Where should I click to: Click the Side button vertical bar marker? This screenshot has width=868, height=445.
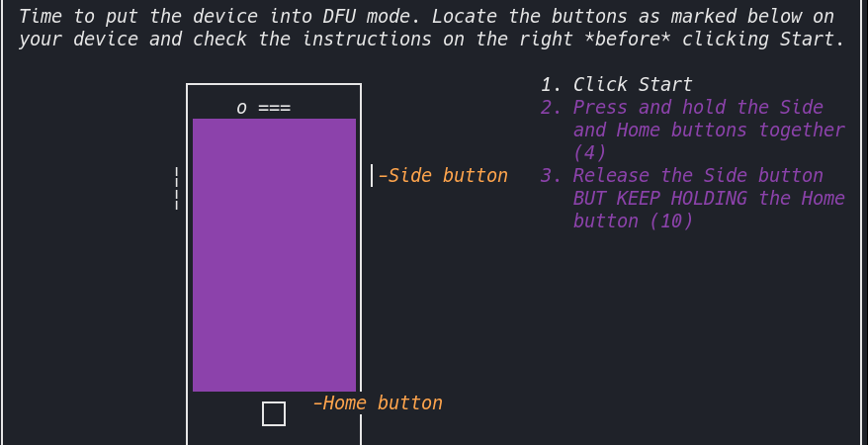[x=372, y=175]
